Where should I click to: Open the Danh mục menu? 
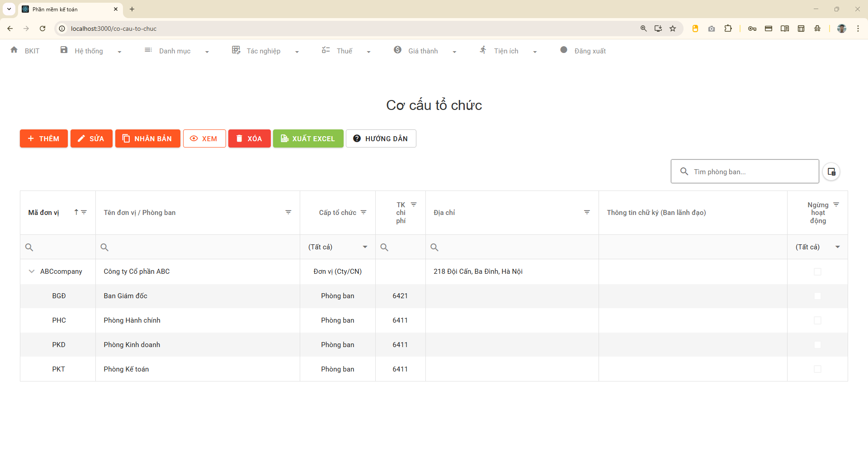point(176,51)
